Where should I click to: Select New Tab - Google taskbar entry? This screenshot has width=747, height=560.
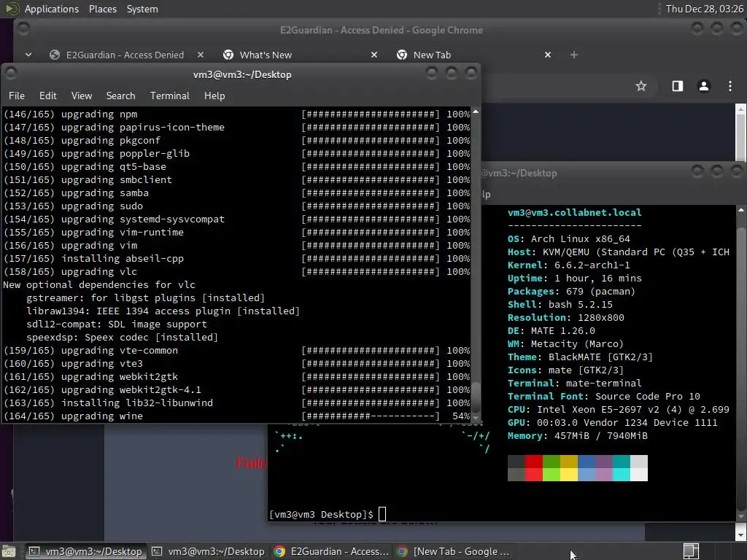pos(454,551)
